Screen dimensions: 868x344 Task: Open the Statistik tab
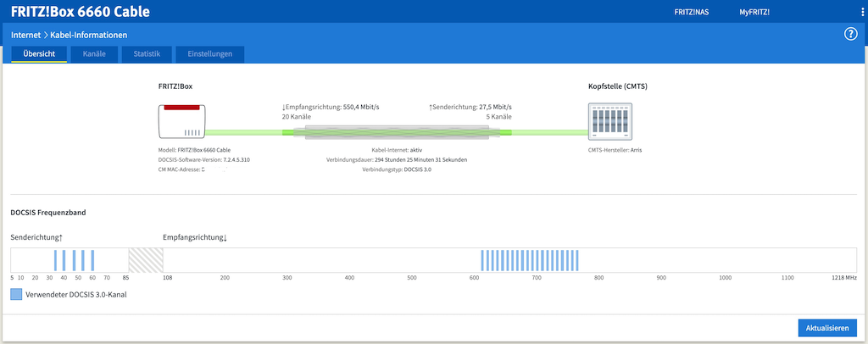pyautogui.click(x=147, y=54)
